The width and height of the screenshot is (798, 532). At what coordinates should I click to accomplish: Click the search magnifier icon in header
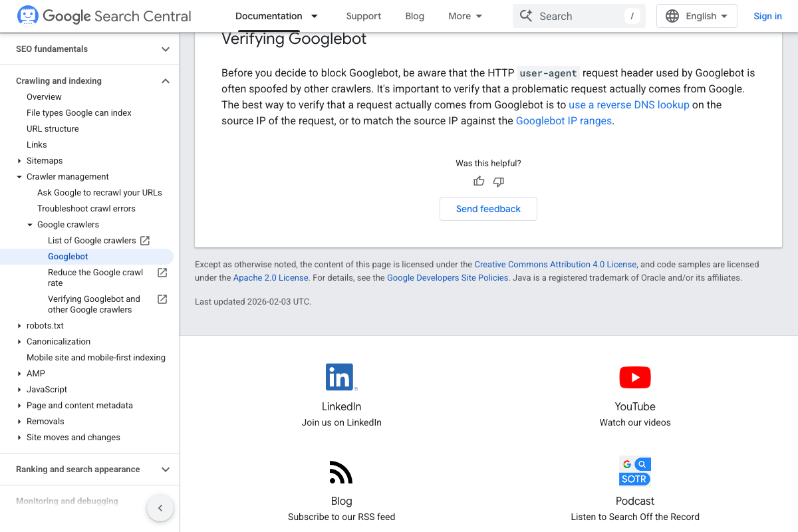click(526, 16)
